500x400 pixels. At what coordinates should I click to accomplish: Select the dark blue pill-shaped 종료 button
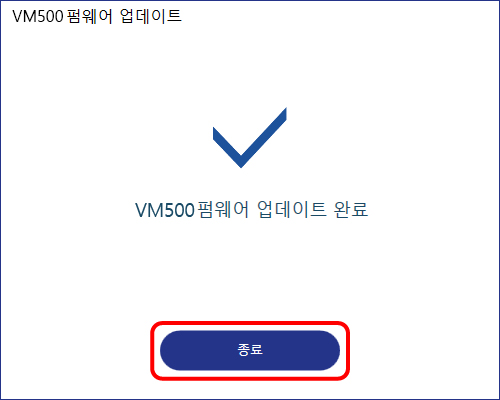coord(250,350)
